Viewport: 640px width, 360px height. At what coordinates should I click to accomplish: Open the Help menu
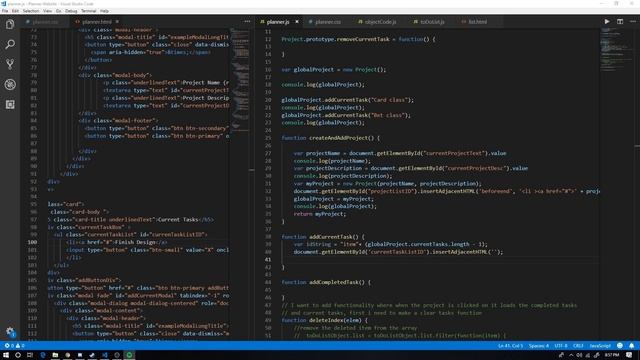(x=104, y=11)
